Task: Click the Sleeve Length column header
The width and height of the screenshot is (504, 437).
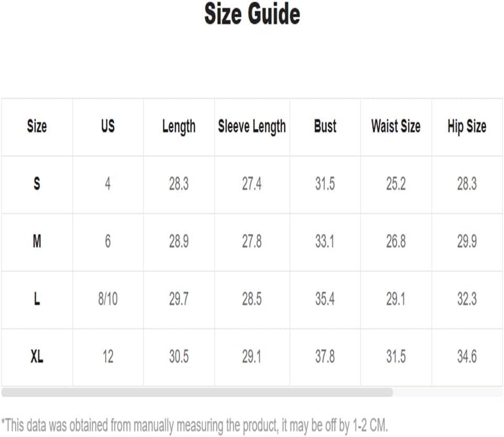Action: (x=251, y=127)
